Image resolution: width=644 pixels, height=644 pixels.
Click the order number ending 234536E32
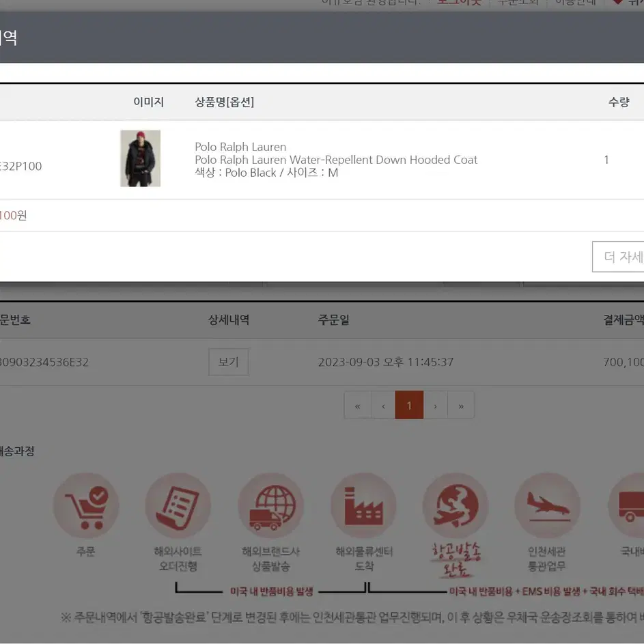tap(44, 362)
